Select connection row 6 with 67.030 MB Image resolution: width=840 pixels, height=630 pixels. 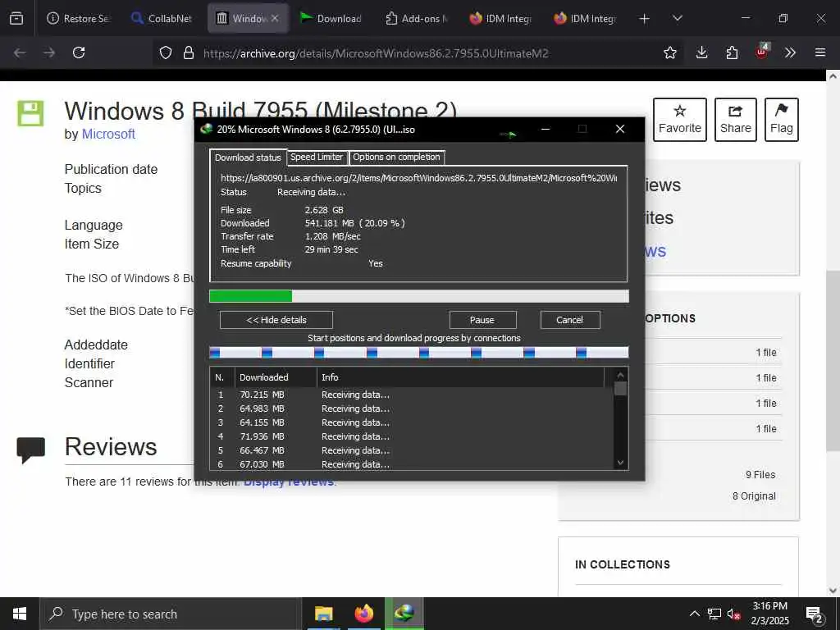tap(412, 464)
